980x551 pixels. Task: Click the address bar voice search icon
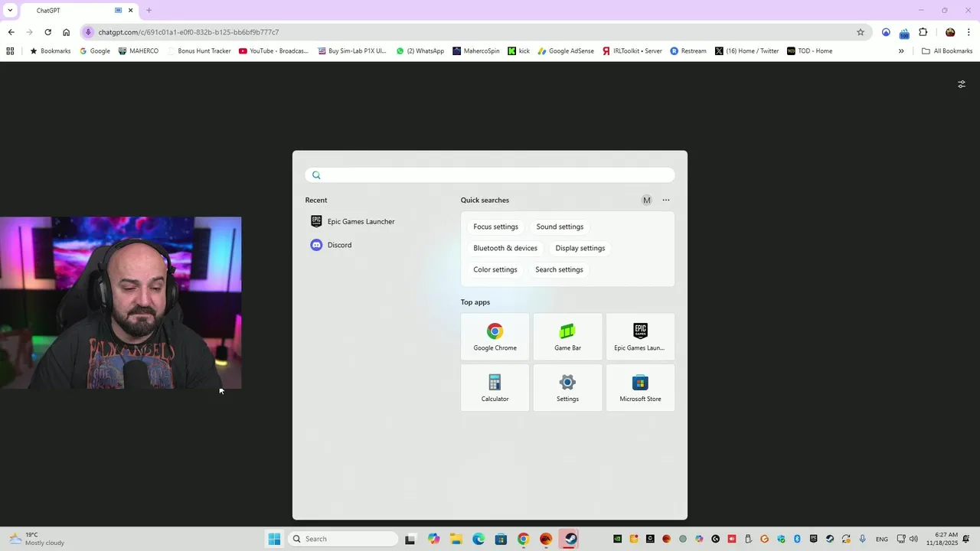pyautogui.click(x=88, y=32)
